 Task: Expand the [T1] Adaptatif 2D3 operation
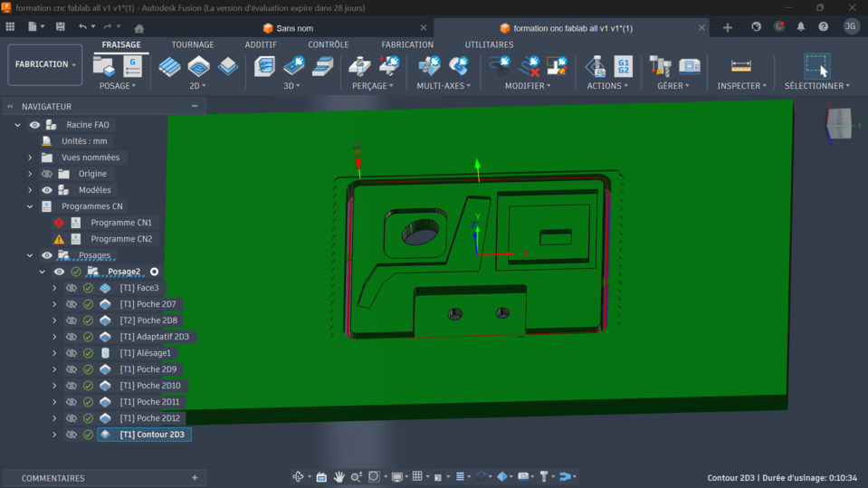click(x=54, y=337)
